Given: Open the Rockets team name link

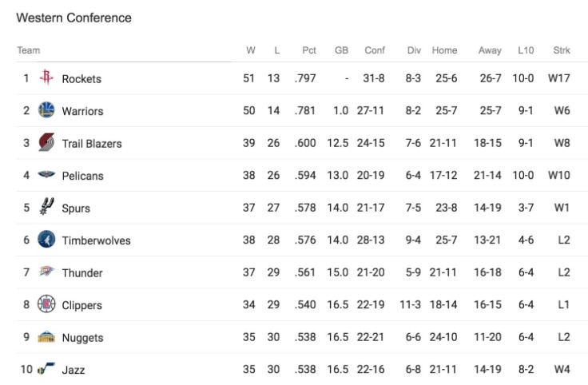Looking at the screenshot, I should 81,79.
